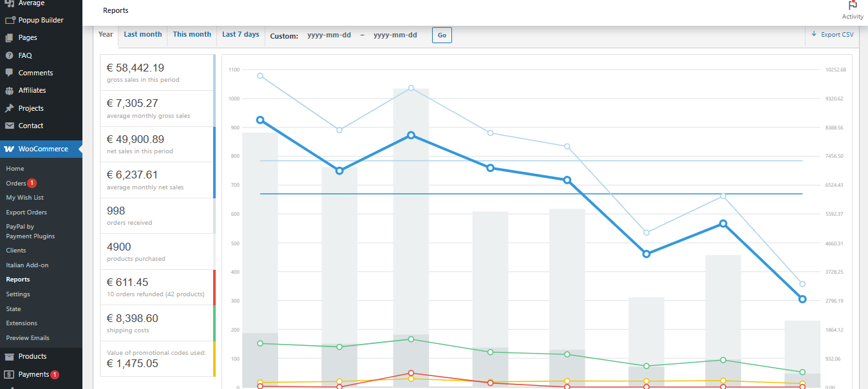Open Comments via the speech bubble icon
868x389 pixels.
(x=9, y=73)
